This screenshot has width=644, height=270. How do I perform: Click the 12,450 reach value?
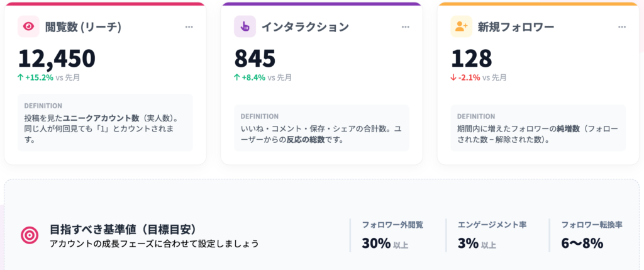(57, 59)
